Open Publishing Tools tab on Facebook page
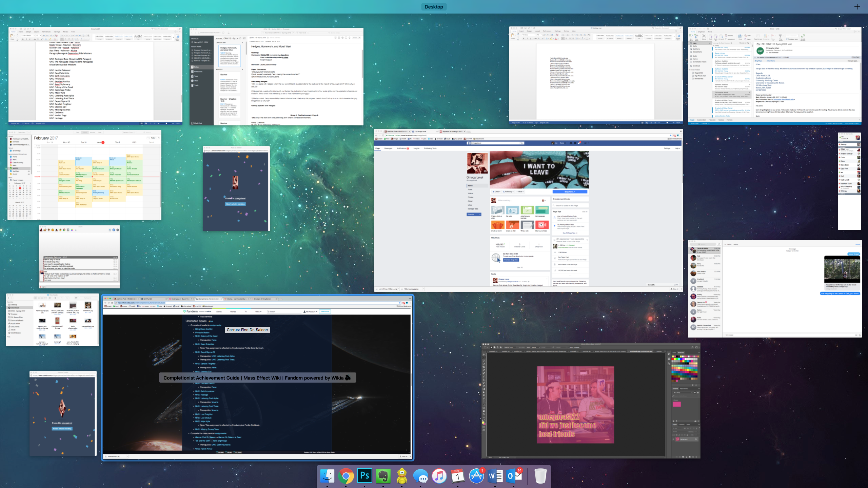868x488 pixels. click(x=430, y=148)
